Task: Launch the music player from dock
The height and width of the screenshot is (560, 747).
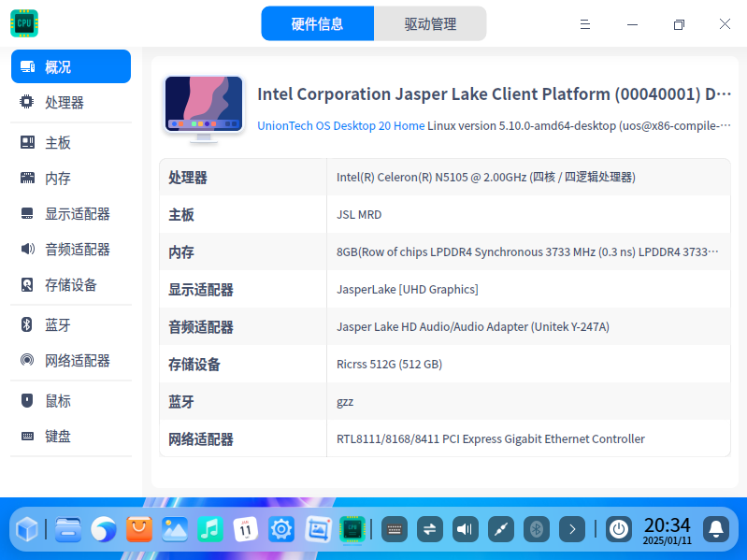Action: coord(210,529)
